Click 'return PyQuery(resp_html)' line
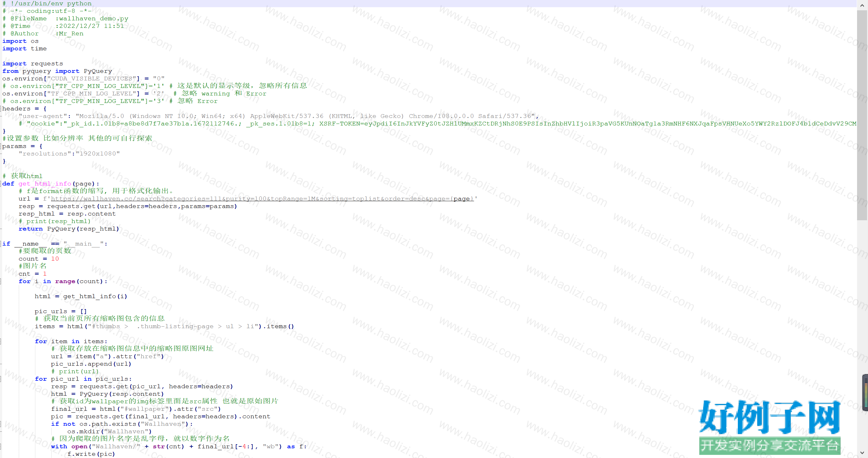The width and height of the screenshot is (868, 458). [69, 229]
